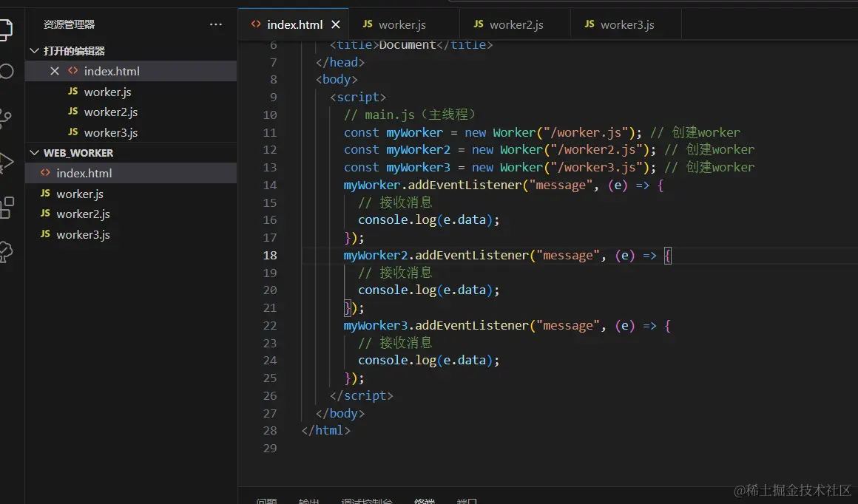The image size is (858, 504).
Task: Click the 资源管理器 panel title
Action: (69, 24)
